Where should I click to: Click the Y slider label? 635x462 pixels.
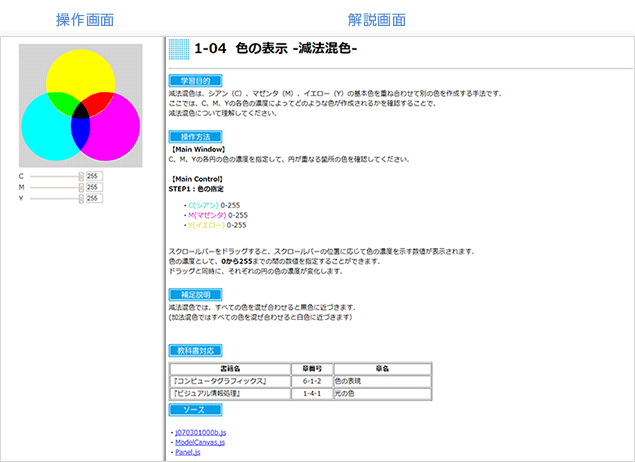(x=21, y=198)
